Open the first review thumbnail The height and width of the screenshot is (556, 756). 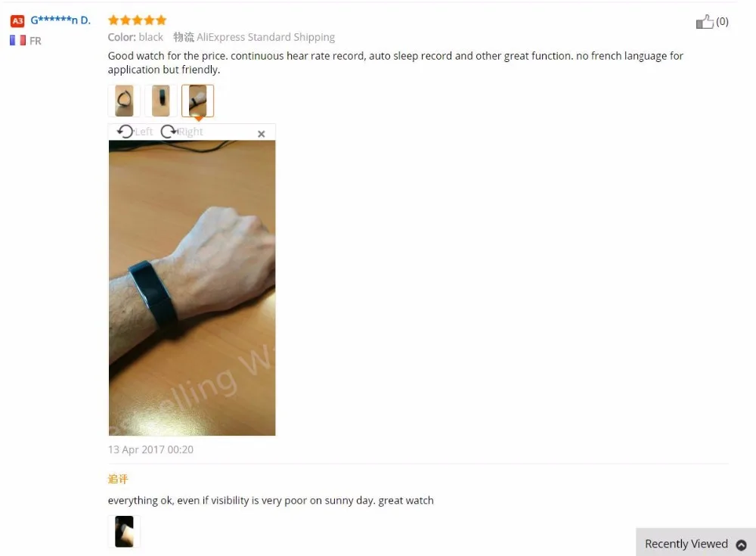[125, 101]
